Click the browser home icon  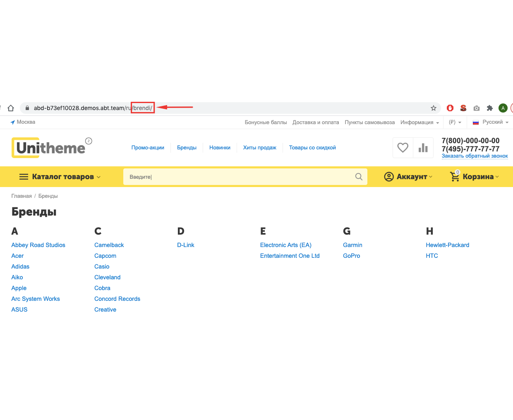(11, 108)
